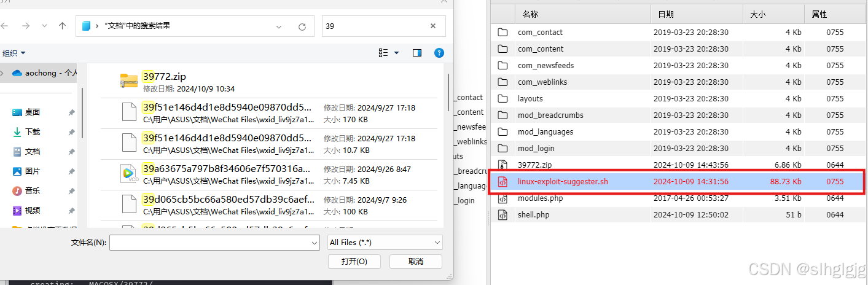Click the 打开(O) button
Viewport: 868px width, 285px height.
[354, 262]
